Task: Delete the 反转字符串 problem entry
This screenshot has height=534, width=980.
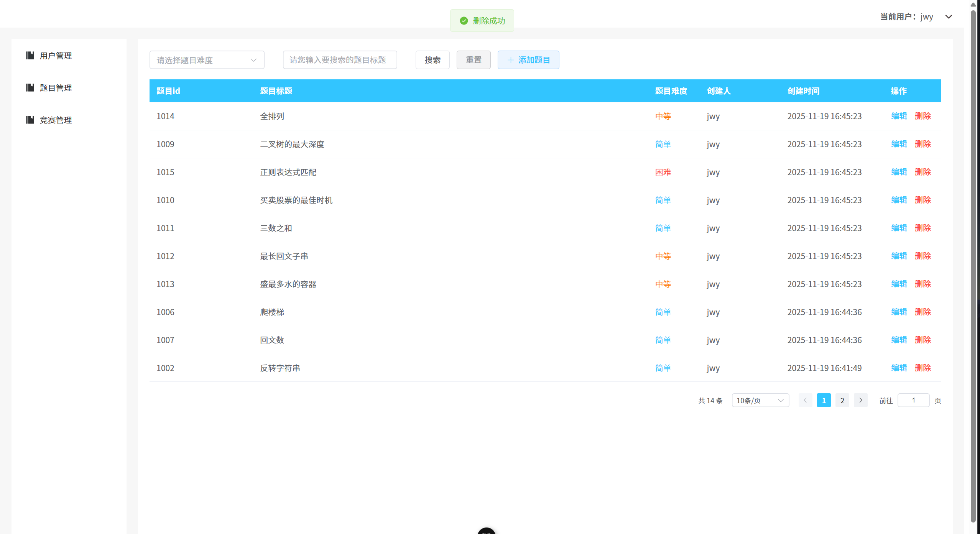Action: coord(923,368)
